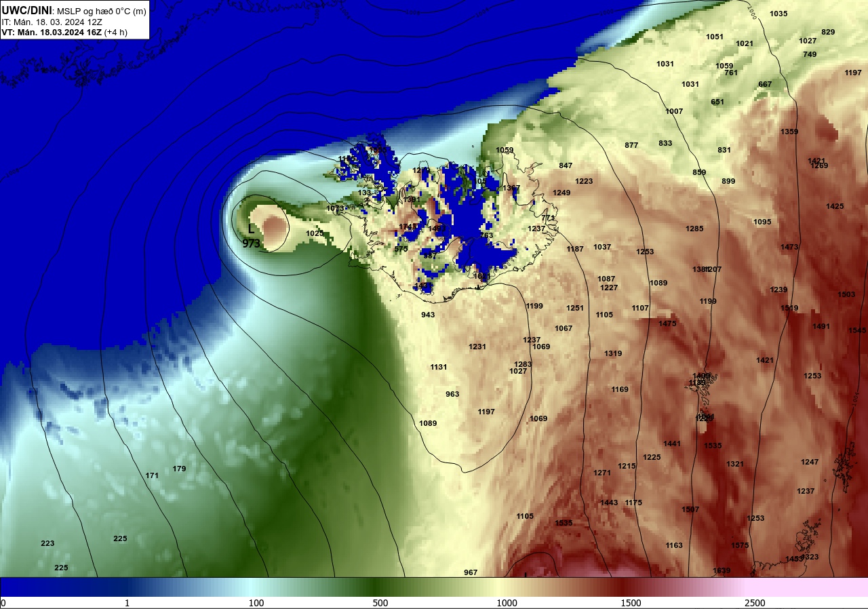Click the 1503 height label
This screenshot has width=868, height=609.
pyautogui.click(x=846, y=294)
